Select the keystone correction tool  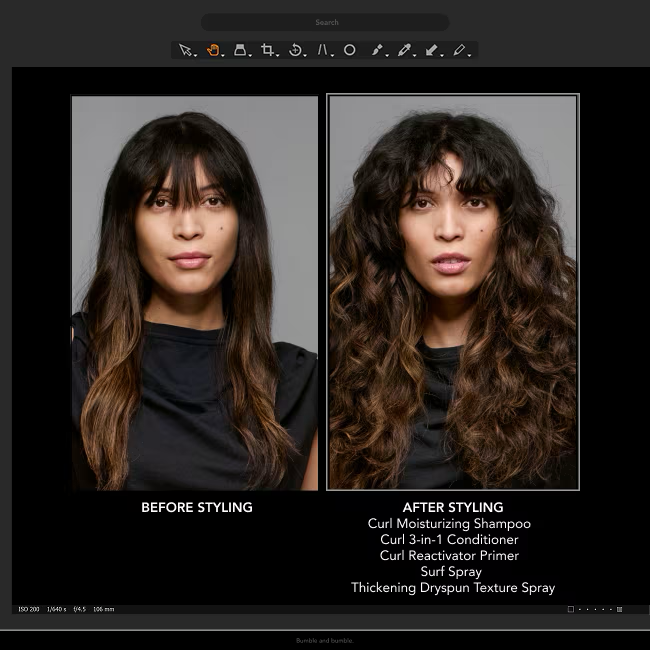(322, 50)
